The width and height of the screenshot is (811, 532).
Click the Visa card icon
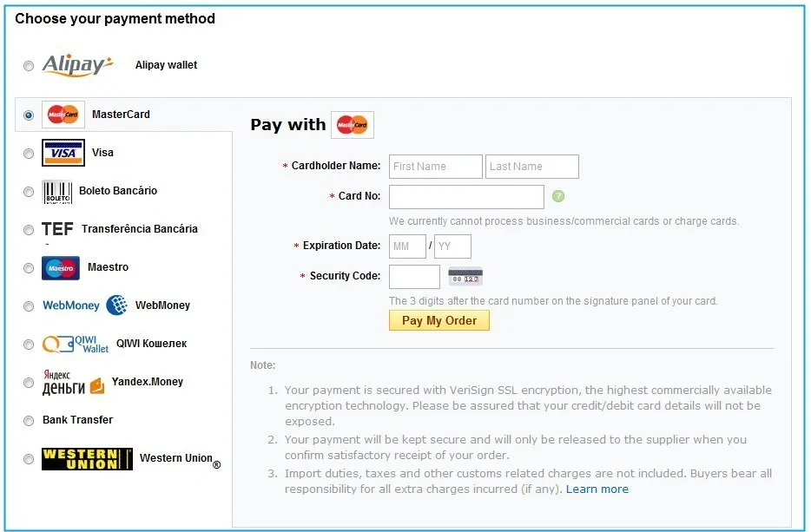point(62,152)
